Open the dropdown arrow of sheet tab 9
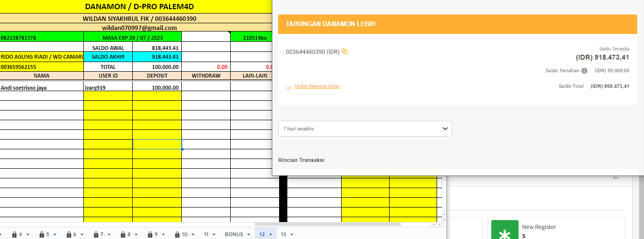Image resolution: width=644 pixels, height=239 pixels. (x=163, y=235)
